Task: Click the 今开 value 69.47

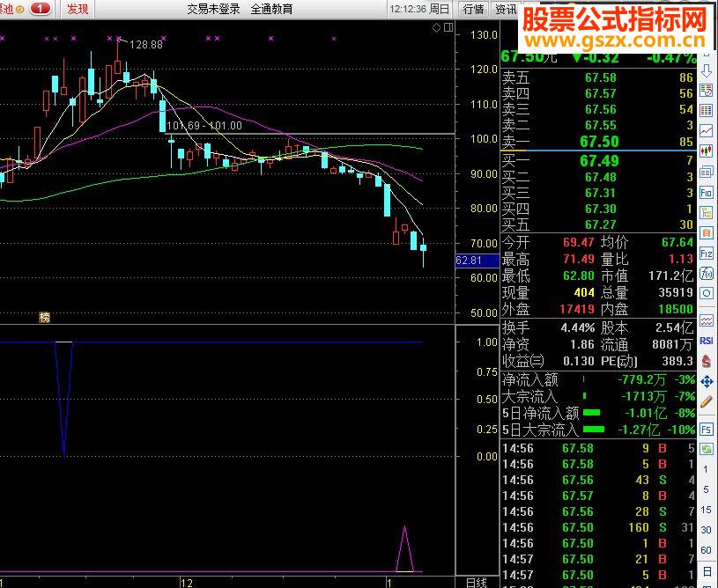Action: 578,242
